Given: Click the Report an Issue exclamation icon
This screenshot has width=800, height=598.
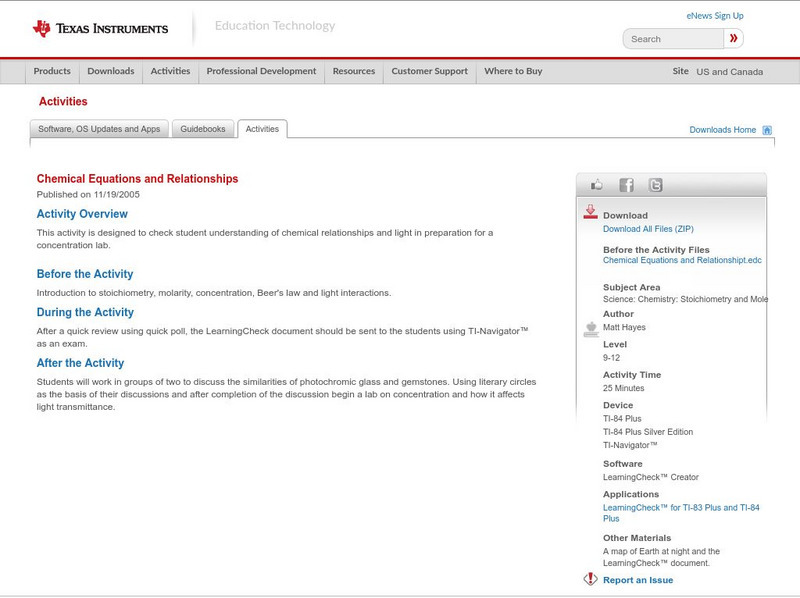Looking at the screenshot, I should pyautogui.click(x=590, y=579).
